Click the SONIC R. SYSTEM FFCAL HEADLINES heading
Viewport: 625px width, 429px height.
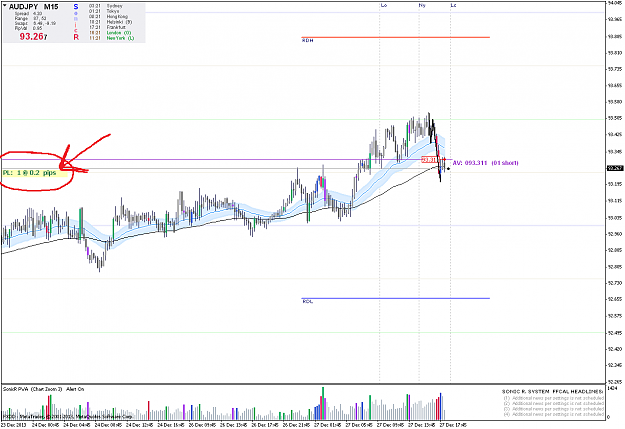pos(552,392)
